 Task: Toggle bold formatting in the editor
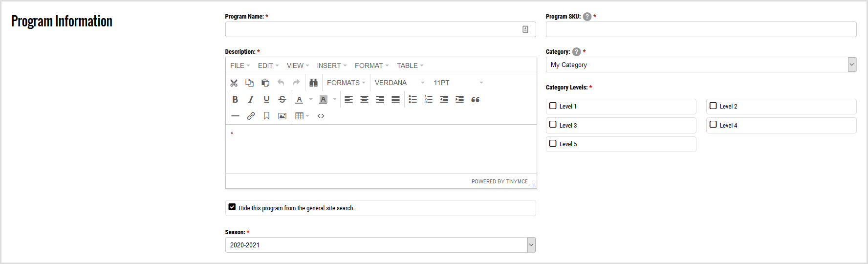[x=235, y=99]
